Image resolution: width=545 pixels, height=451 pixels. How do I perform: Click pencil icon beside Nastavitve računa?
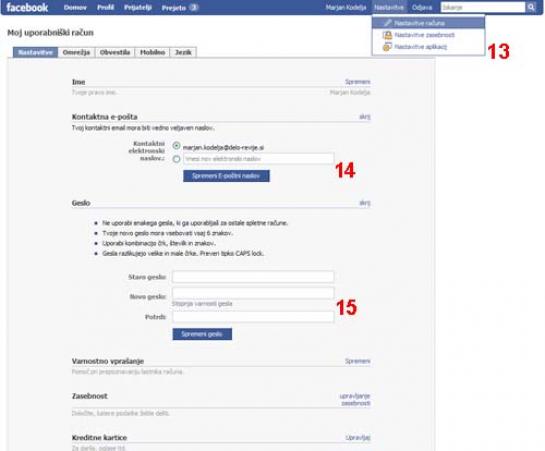[388, 23]
